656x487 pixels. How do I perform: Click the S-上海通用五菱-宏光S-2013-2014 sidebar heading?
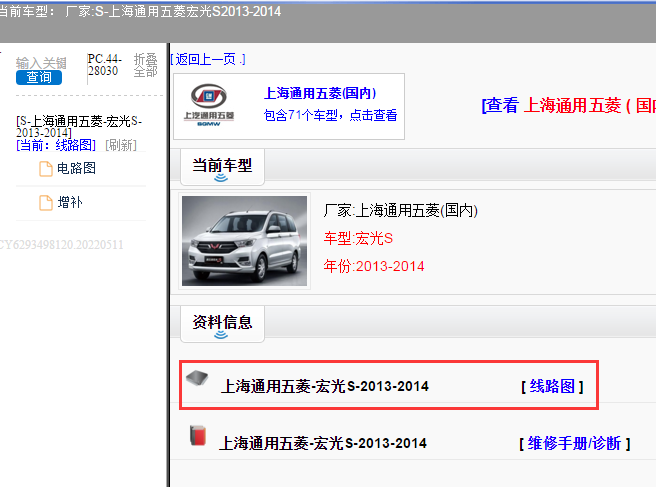[x=79, y=127]
